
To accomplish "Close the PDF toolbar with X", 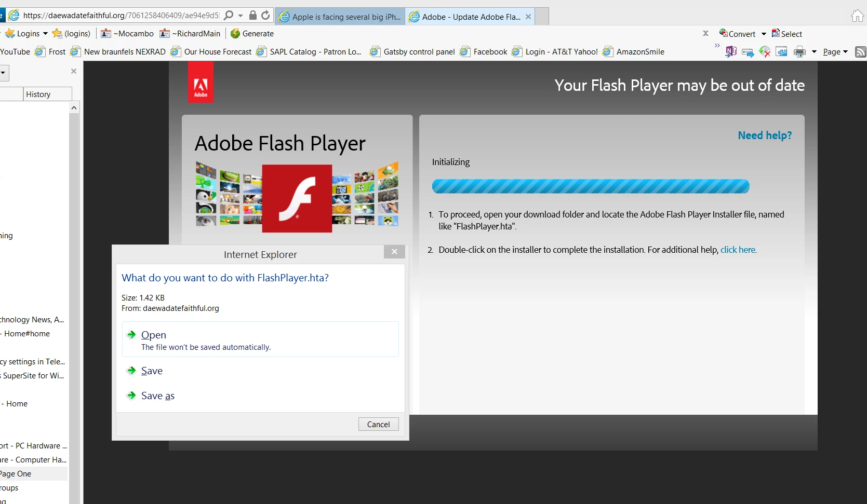I will click(705, 33).
